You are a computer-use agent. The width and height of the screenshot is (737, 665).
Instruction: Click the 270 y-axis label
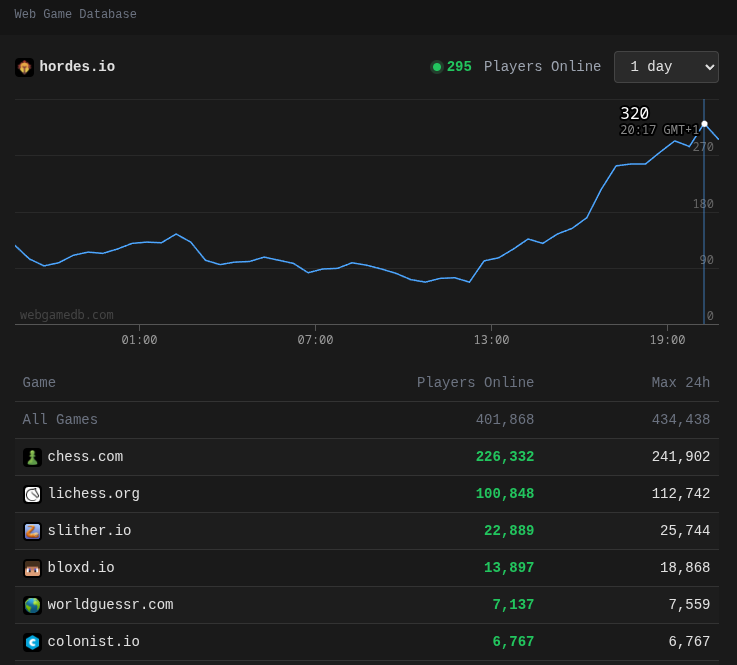click(x=703, y=147)
